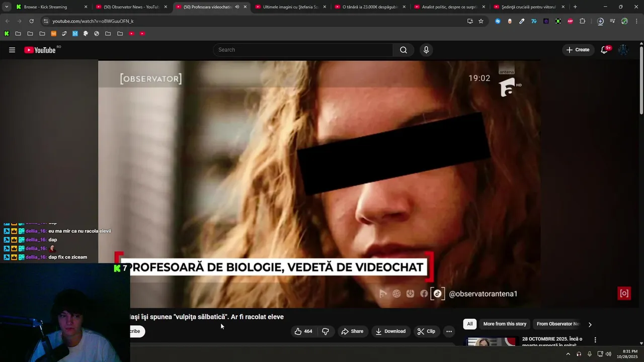Go back to previous page
This screenshot has width=644, height=362.
click(7, 21)
